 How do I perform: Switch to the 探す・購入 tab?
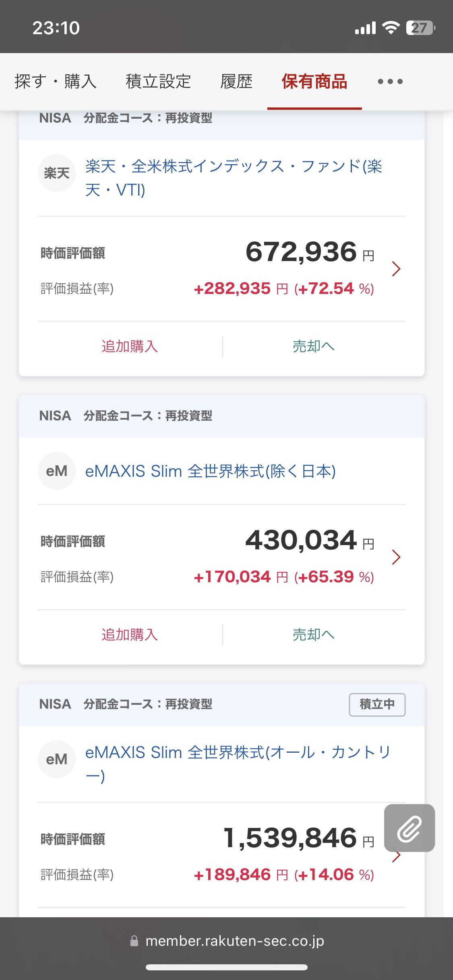[x=56, y=82]
